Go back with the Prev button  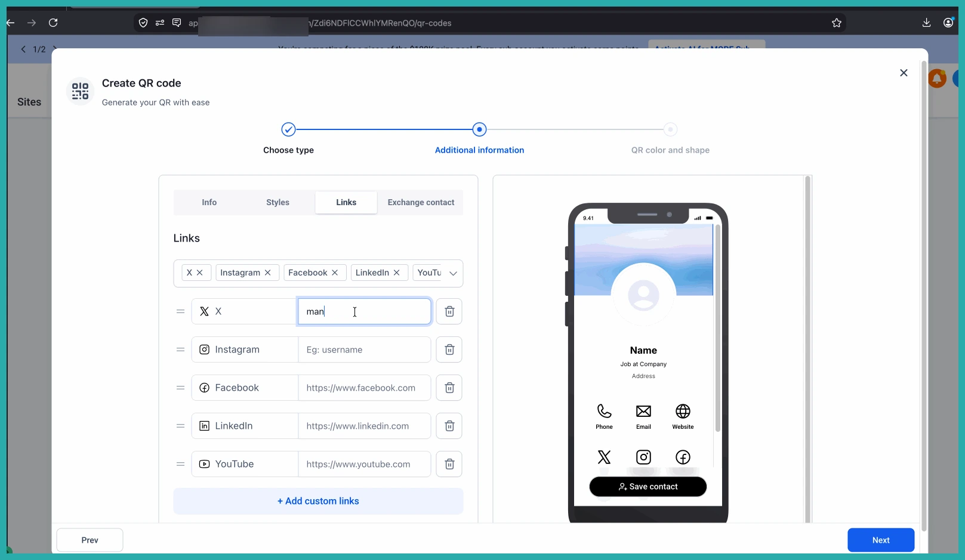click(90, 540)
